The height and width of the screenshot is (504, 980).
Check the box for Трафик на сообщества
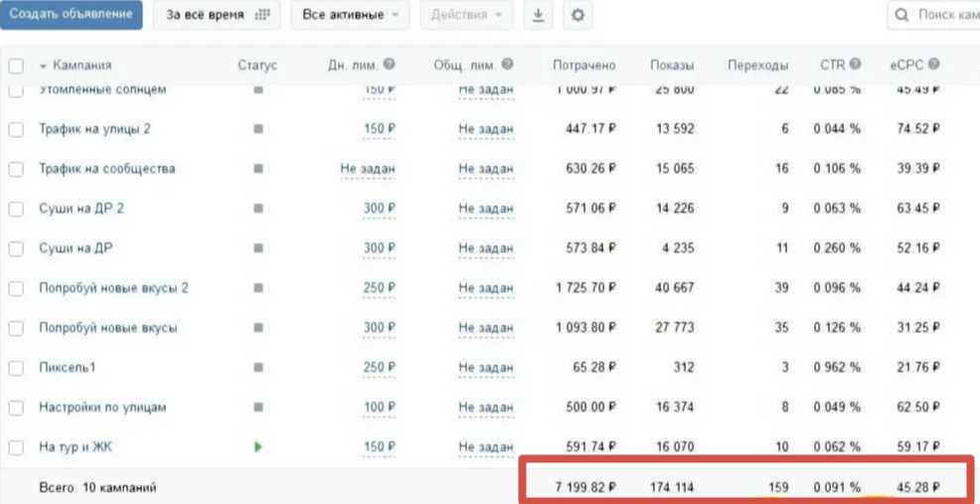pyautogui.click(x=16, y=169)
